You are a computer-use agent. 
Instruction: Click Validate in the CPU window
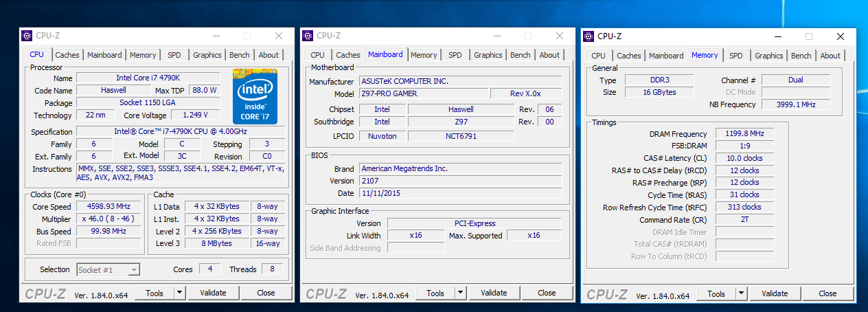213,293
